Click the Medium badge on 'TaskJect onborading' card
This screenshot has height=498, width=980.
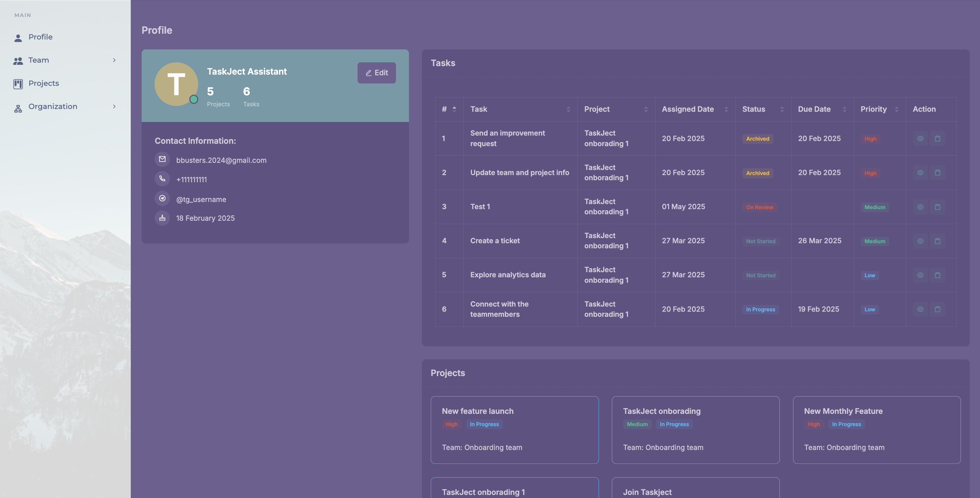637,424
